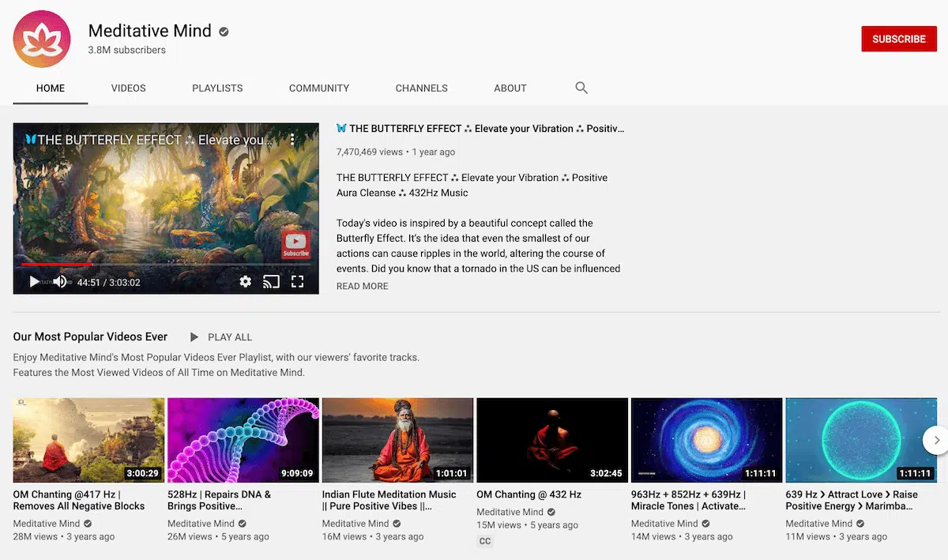Click Meditative Mind channel name under 14M views video
The height and width of the screenshot is (560, 948).
click(x=664, y=523)
